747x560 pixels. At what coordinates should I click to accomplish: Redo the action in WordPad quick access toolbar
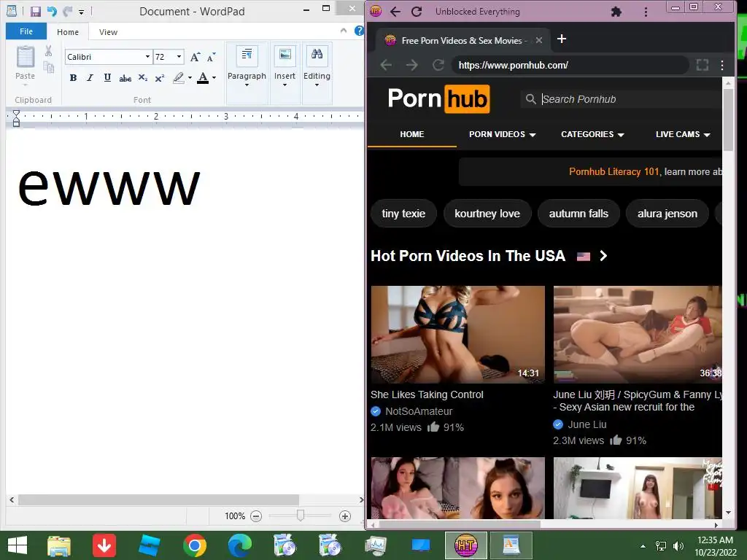pos(67,12)
